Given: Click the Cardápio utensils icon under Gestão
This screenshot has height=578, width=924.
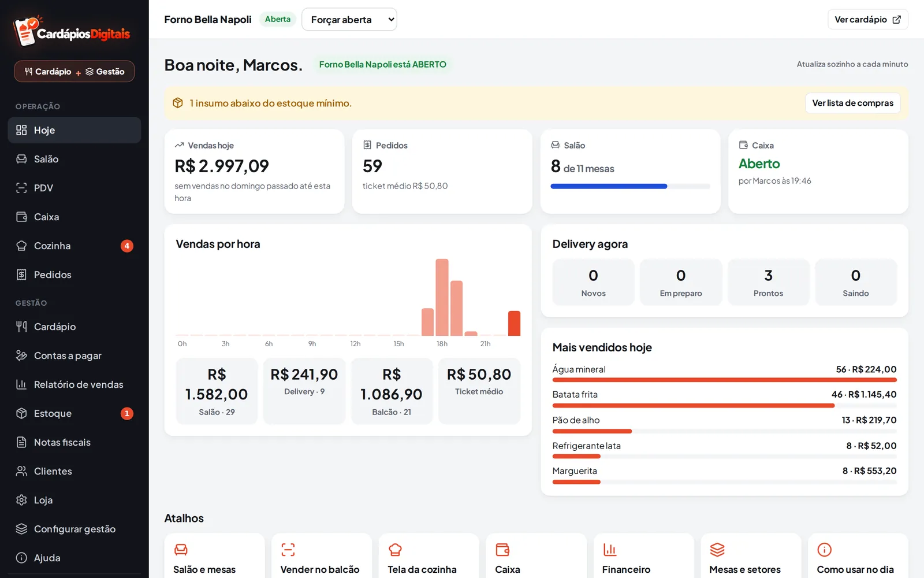Looking at the screenshot, I should [21, 327].
